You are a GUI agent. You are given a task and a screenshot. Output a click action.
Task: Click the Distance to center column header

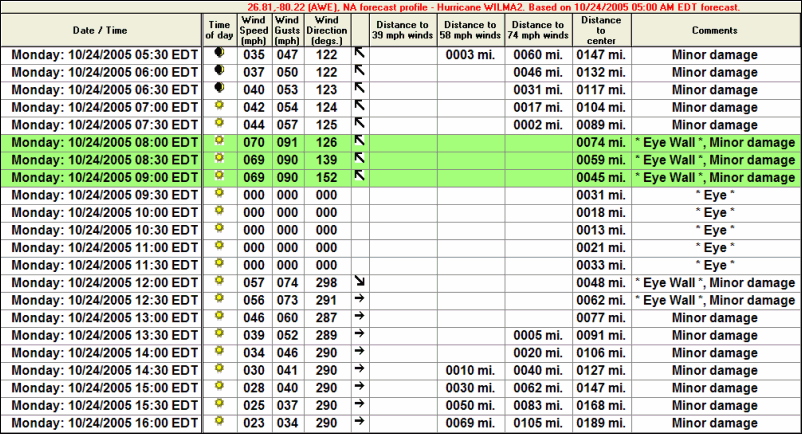pos(601,30)
